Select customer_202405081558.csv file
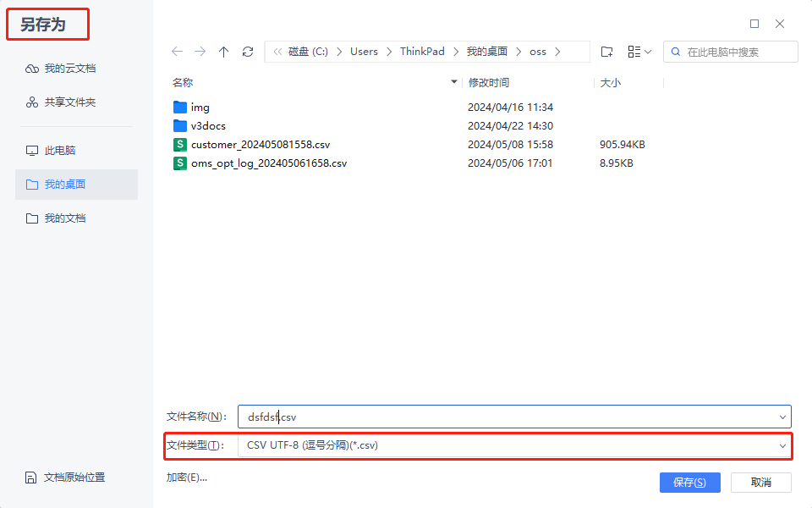 click(260, 145)
